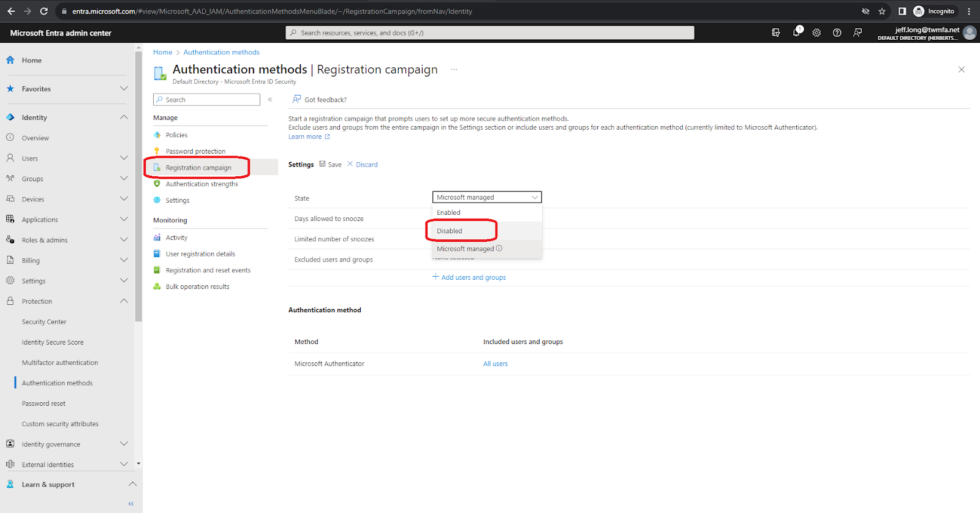This screenshot has height=513, width=980.
Task: Collapse the left navigation at the bottom
Action: pos(130,504)
